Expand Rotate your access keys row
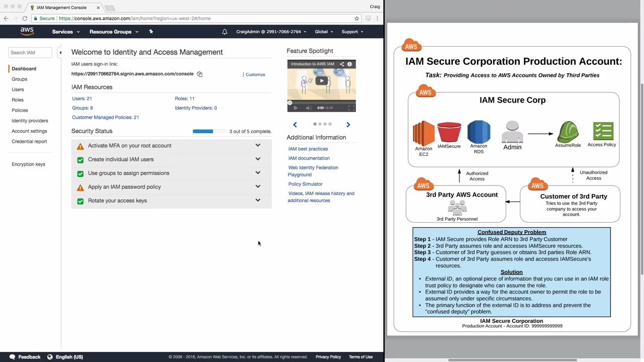The height and width of the screenshot is (362, 644). pos(258,201)
